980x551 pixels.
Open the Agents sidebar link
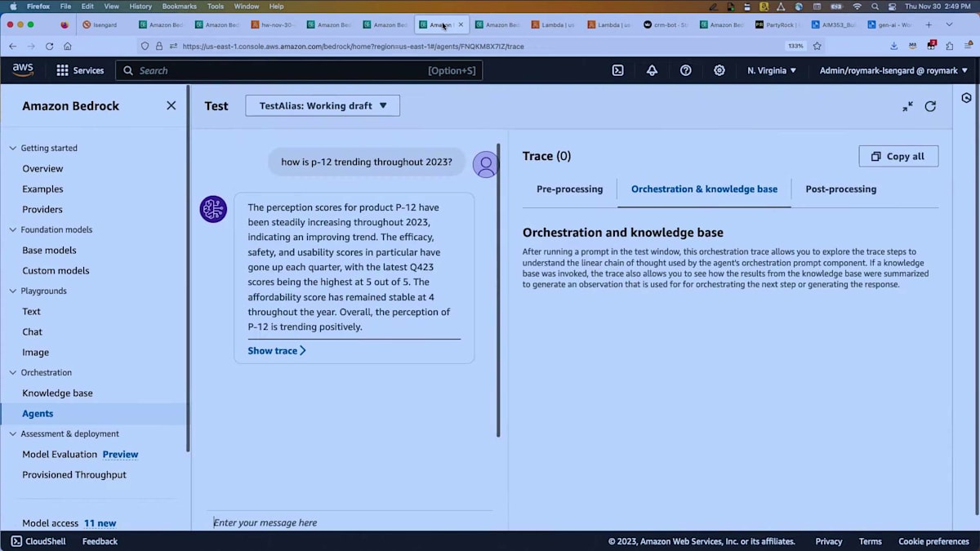click(38, 414)
